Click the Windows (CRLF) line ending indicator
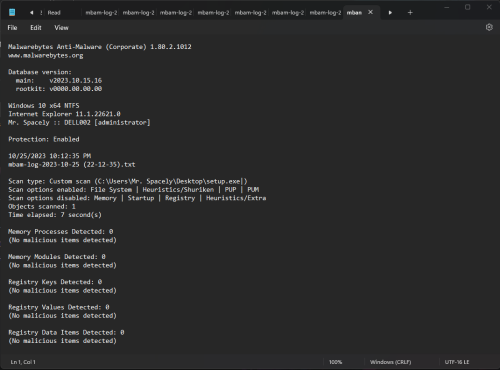Viewport: 500px width, 370px height. (390, 362)
